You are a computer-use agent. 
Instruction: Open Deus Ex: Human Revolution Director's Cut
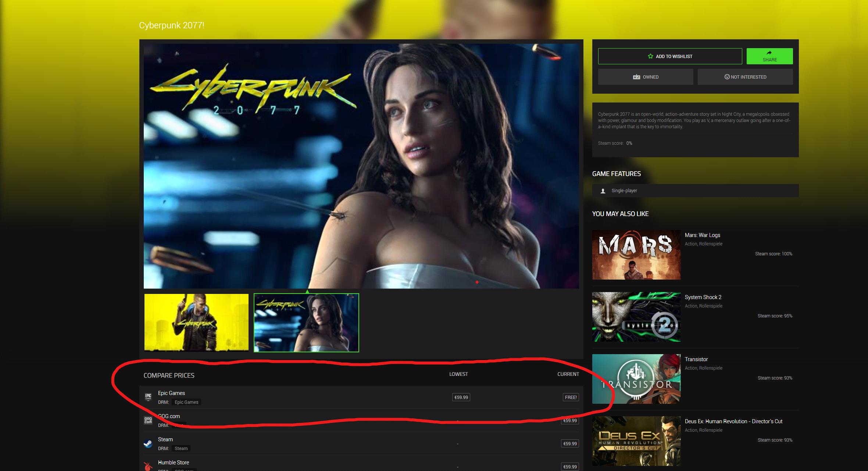click(x=733, y=421)
